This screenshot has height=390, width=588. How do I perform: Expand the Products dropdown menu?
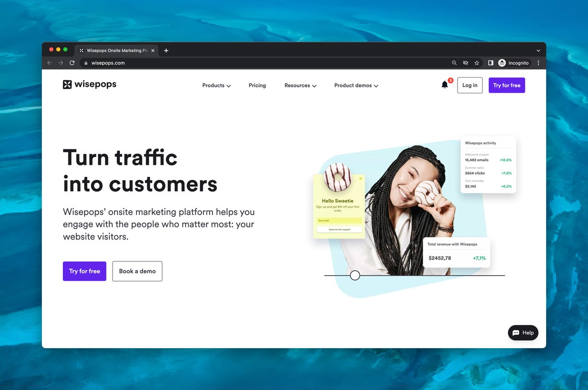point(216,85)
